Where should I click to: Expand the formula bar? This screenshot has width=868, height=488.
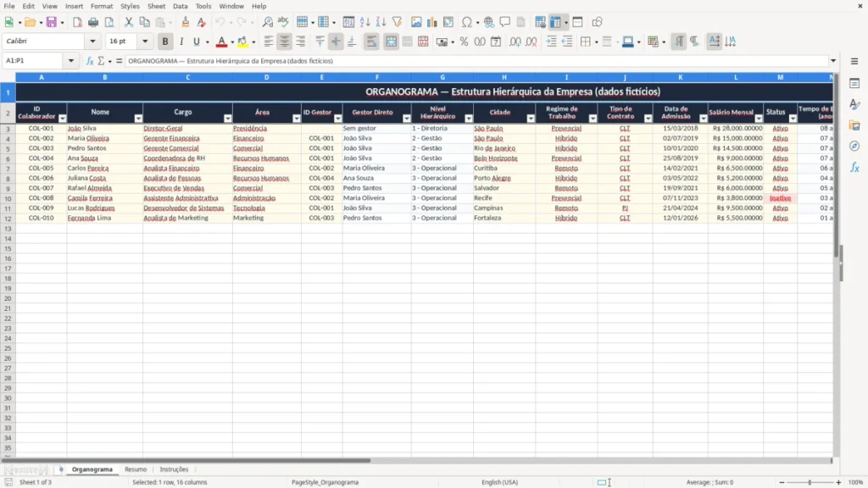pos(833,61)
